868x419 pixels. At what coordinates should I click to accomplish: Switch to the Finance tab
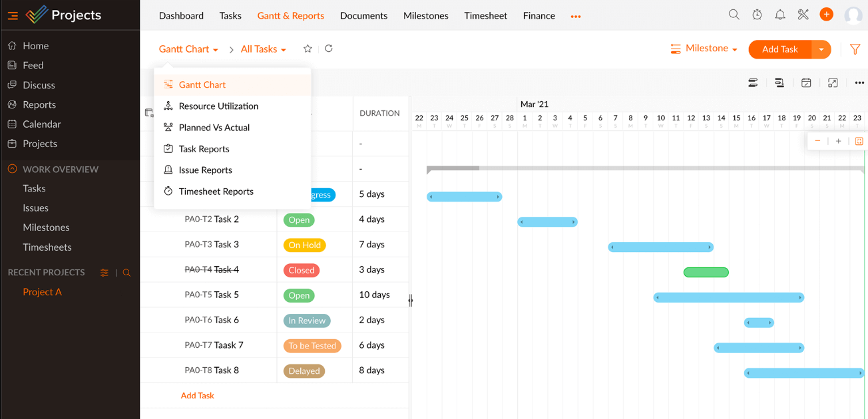point(539,15)
